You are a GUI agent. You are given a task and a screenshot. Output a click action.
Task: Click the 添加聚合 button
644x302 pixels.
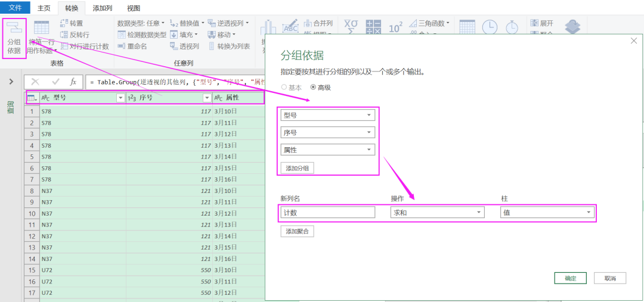point(298,231)
